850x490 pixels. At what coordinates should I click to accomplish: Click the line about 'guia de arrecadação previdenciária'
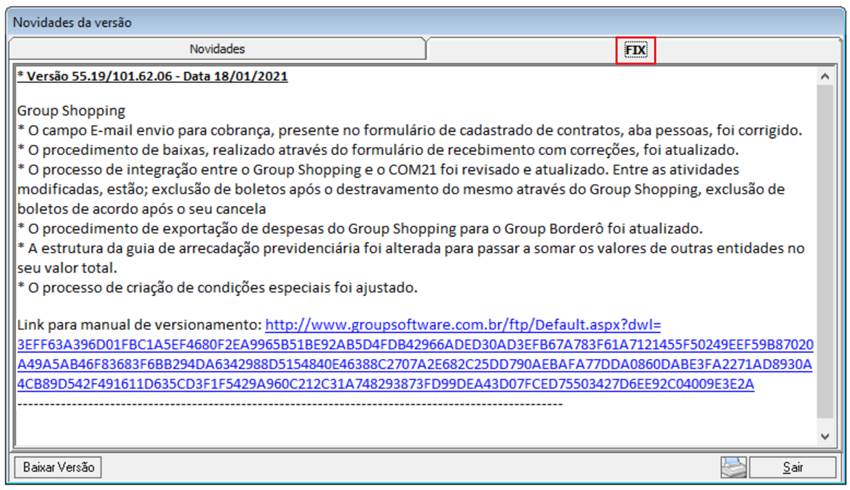tap(411, 257)
